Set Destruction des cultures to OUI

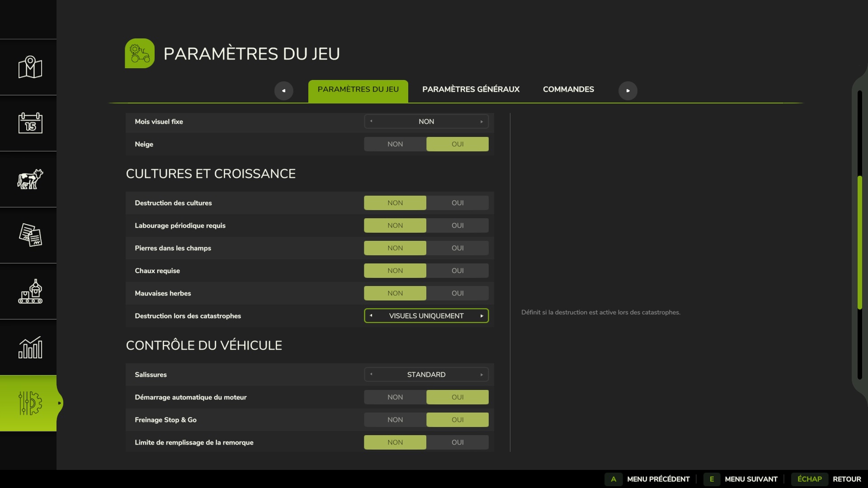[458, 203]
